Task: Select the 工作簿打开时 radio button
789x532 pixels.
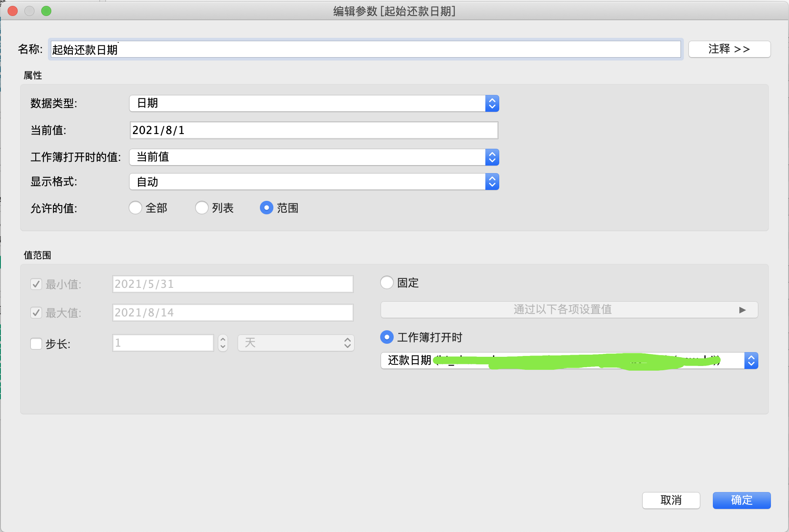Action: (x=387, y=337)
